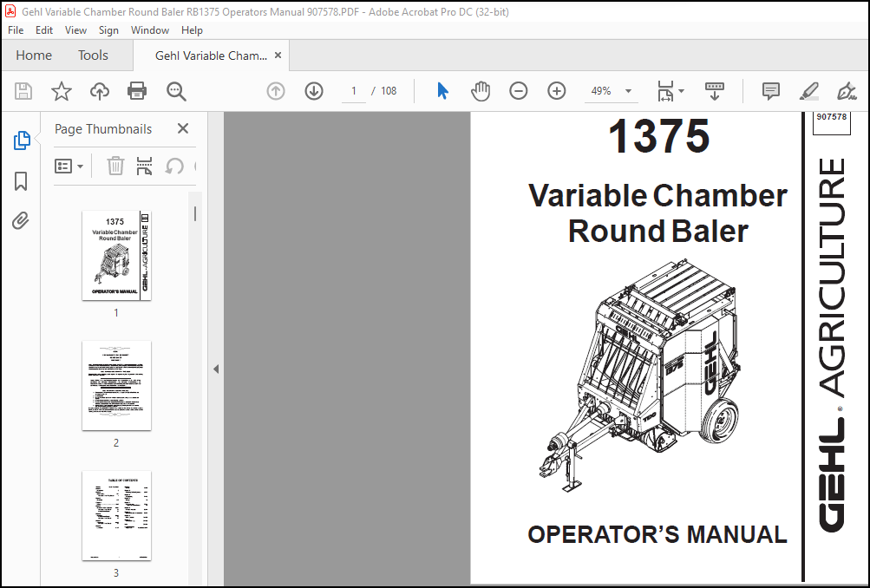Rotate page counterclockwise icon
870x588 pixels.
(x=174, y=166)
